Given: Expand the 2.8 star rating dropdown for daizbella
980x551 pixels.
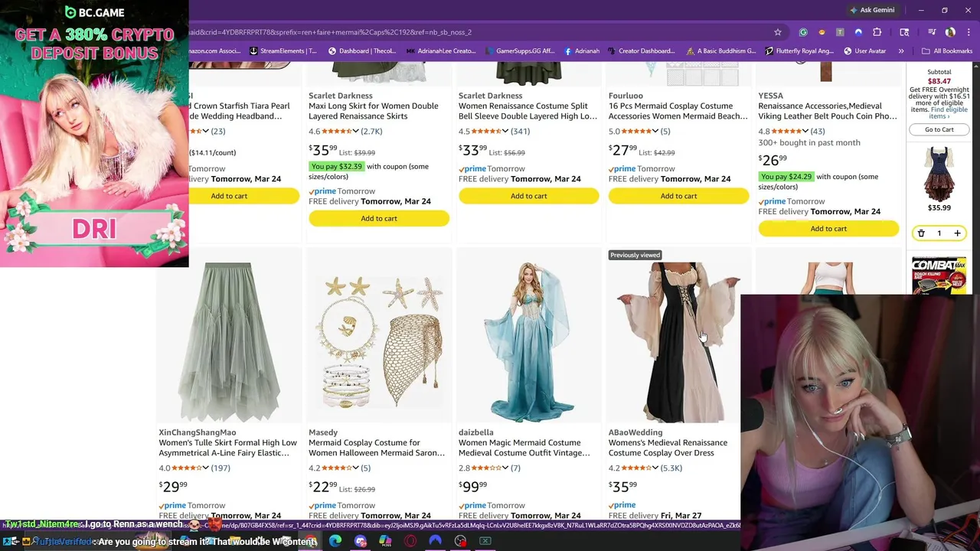Looking at the screenshot, I should (x=505, y=468).
